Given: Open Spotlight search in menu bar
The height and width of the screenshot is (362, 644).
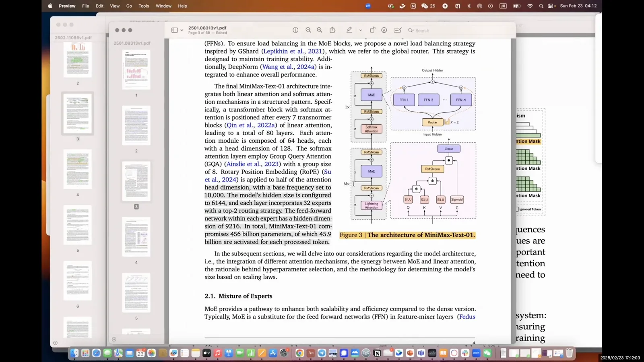Looking at the screenshot, I should pos(541,6).
